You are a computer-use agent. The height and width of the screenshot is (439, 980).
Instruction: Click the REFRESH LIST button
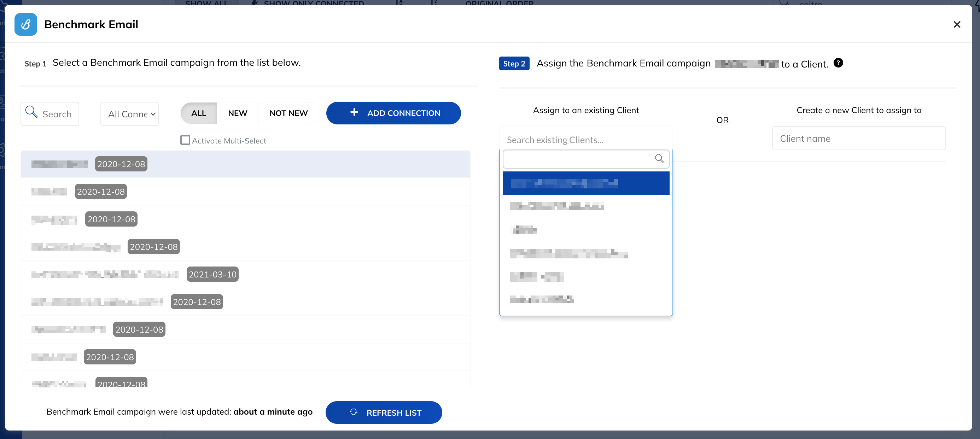[384, 412]
